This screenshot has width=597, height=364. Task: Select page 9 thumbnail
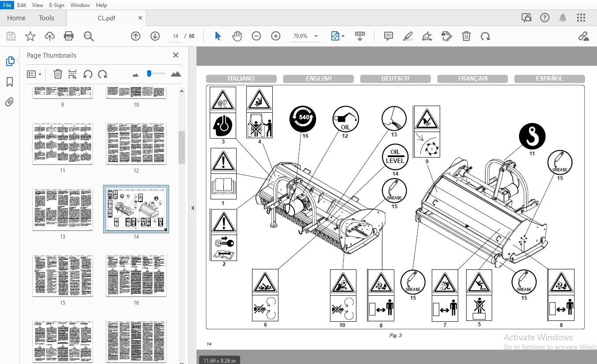click(63, 93)
